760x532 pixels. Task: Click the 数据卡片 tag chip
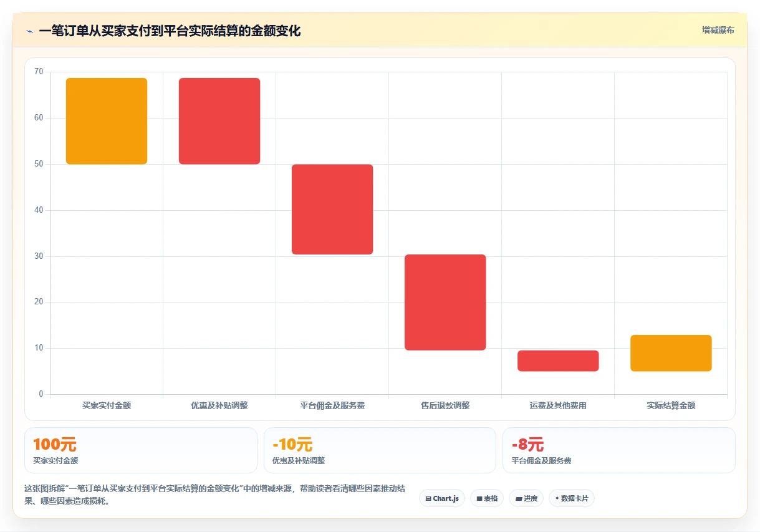[x=572, y=498]
